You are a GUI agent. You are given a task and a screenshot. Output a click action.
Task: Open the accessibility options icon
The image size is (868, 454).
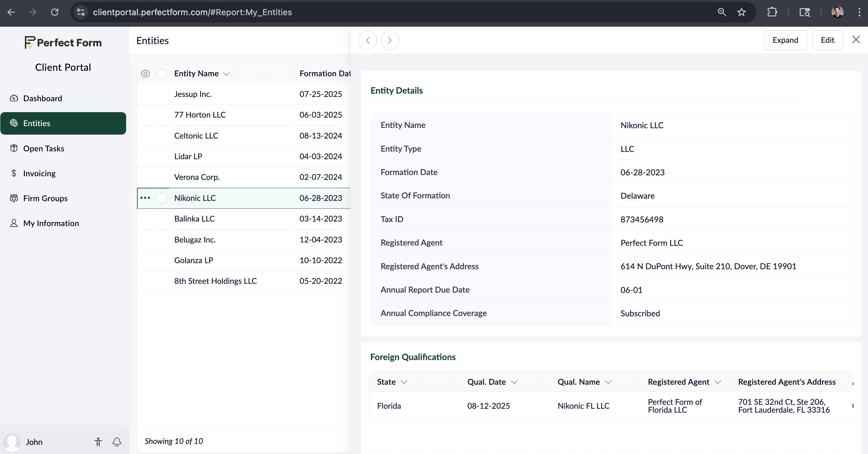[x=98, y=442]
